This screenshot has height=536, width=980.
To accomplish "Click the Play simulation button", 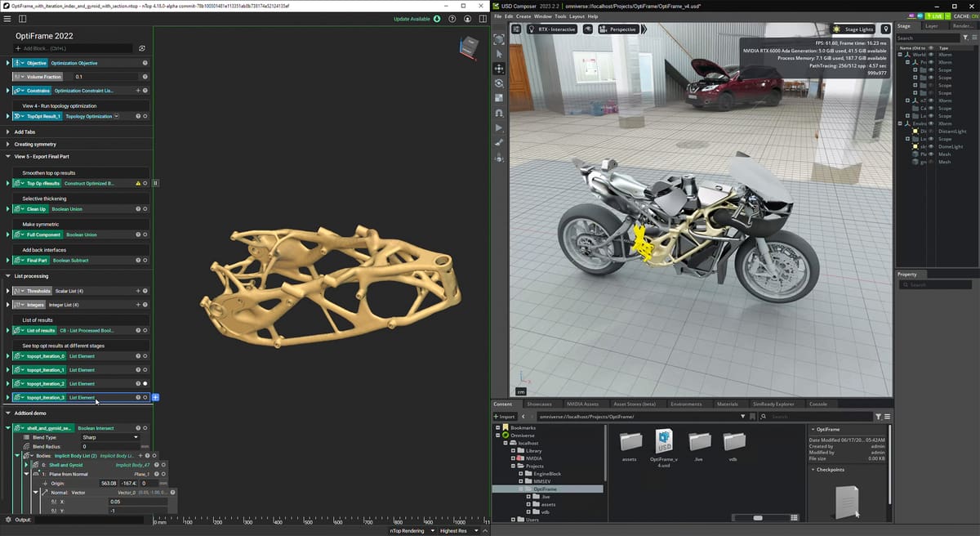I will [499, 128].
